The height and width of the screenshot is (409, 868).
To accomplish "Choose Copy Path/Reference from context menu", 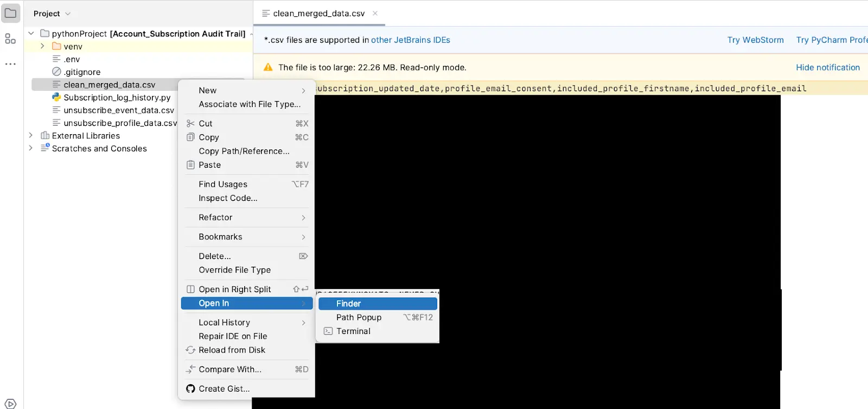I will [x=244, y=151].
